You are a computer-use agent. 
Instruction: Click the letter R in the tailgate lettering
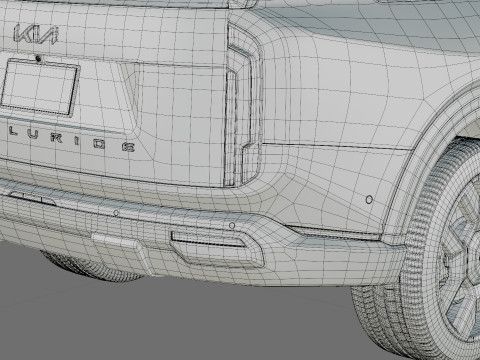click(56, 138)
